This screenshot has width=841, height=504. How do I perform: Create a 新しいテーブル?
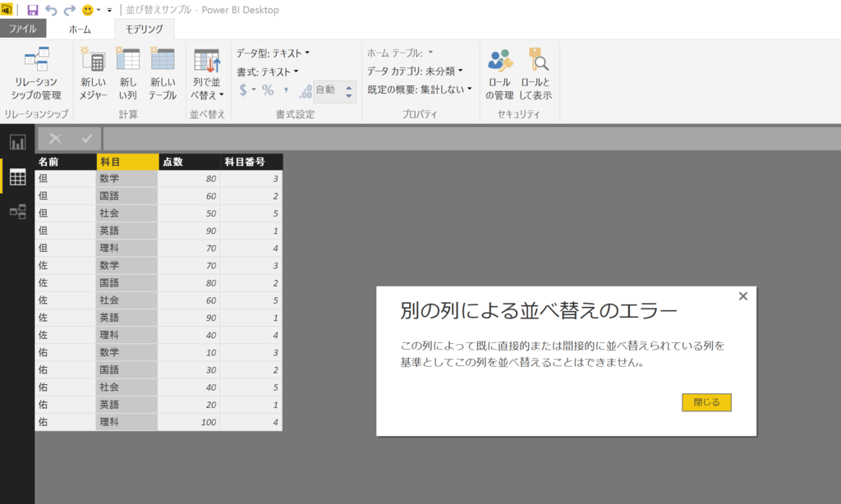pyautogui.click(x=163, y=73)
